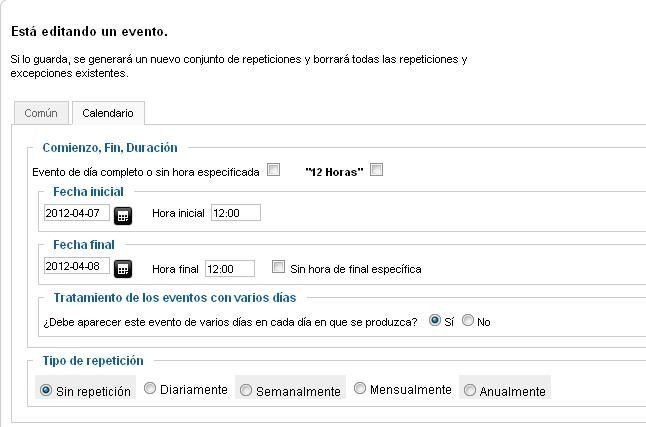
Task: Open calendar picker for Fecha inicial
Action: [123, 216]
